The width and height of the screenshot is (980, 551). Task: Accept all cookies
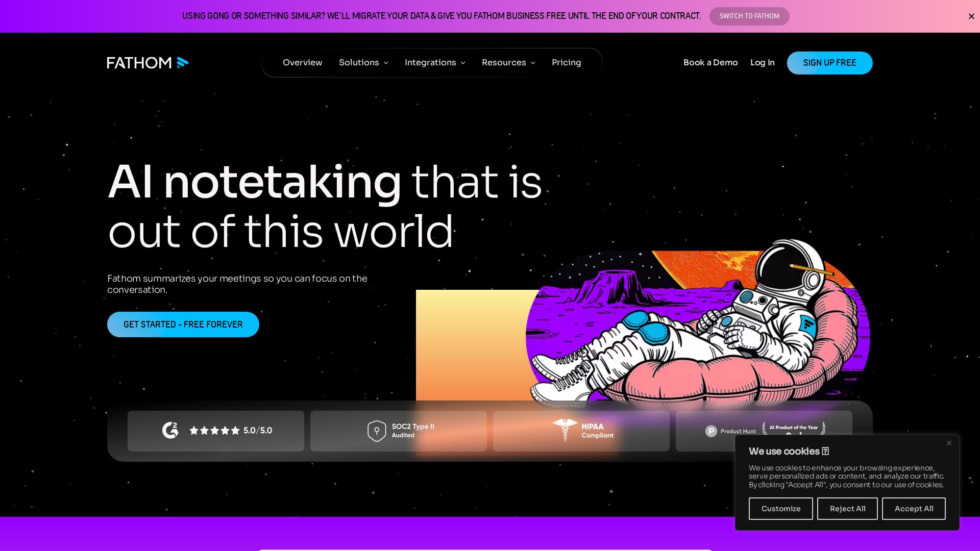914,509
